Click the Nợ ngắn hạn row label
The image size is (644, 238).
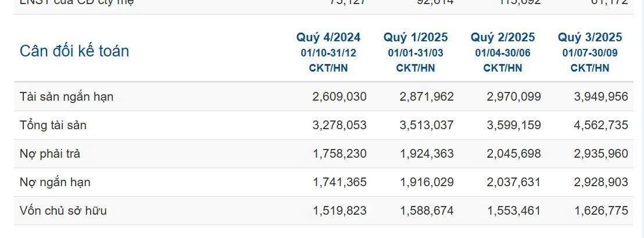coord(55,182)
